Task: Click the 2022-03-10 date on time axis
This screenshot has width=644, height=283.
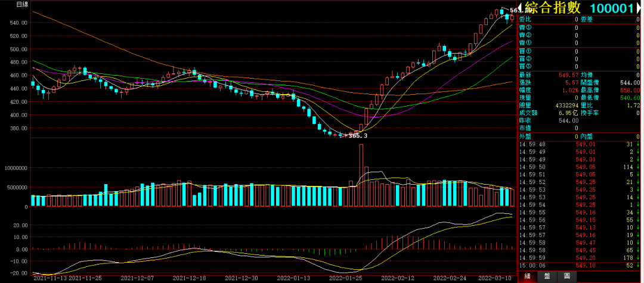Action: point(494,278)
